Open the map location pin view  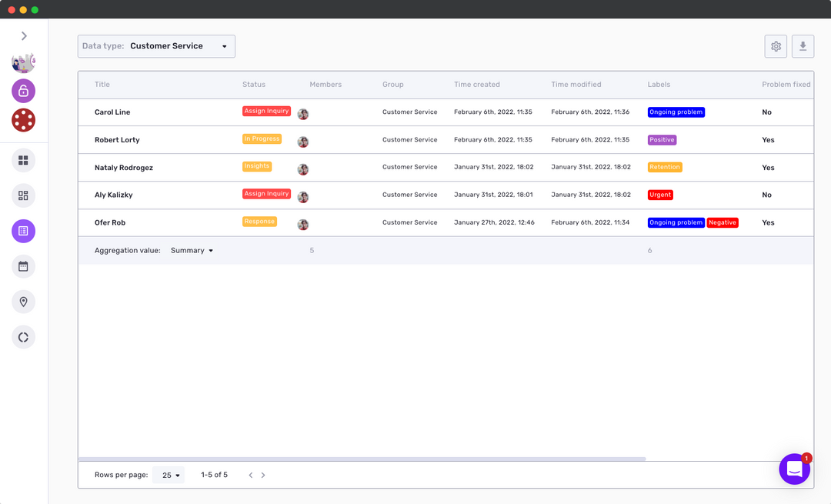[x=23, y=302]
